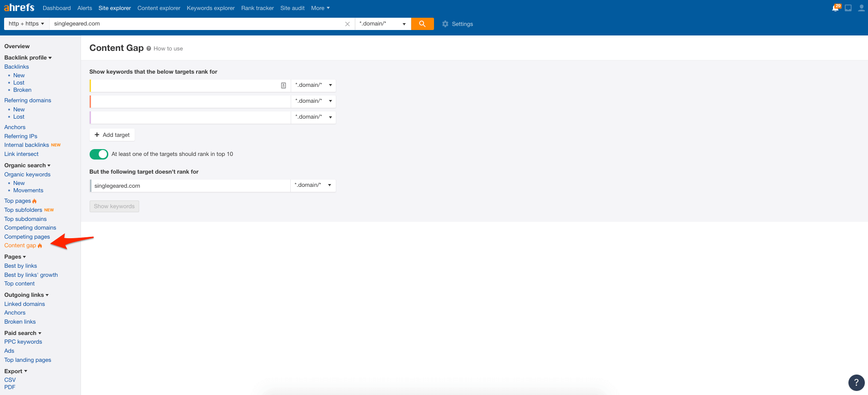This screenshot has width=868, height=395.
Task: Open Best by links' growth report
Action: pos(31,275)
